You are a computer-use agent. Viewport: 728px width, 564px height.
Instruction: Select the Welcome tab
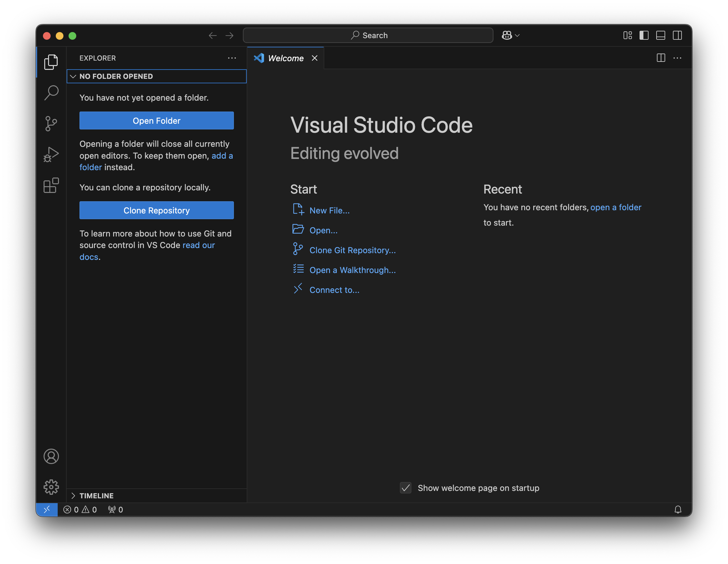tap(285, 58)
